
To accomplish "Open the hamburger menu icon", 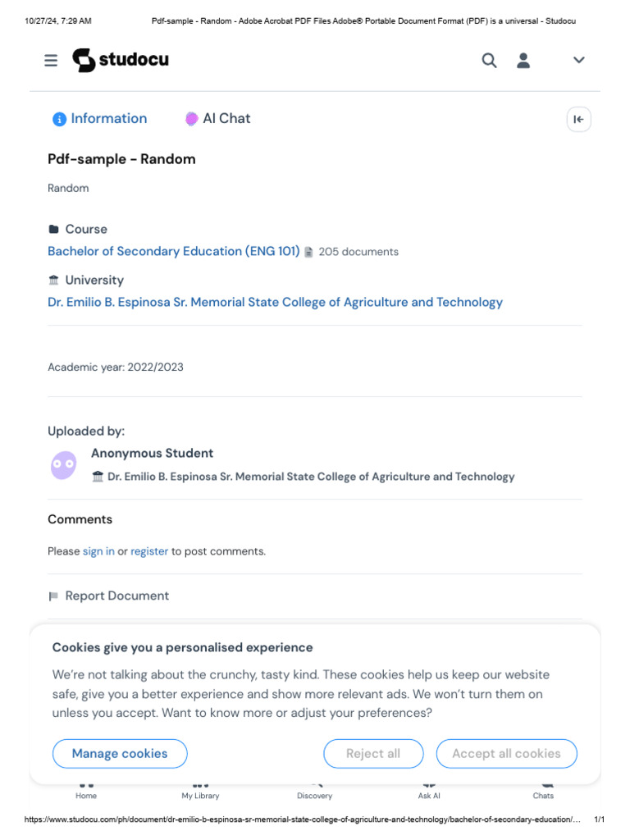I will pyautogui.click(x=51, y=60).
